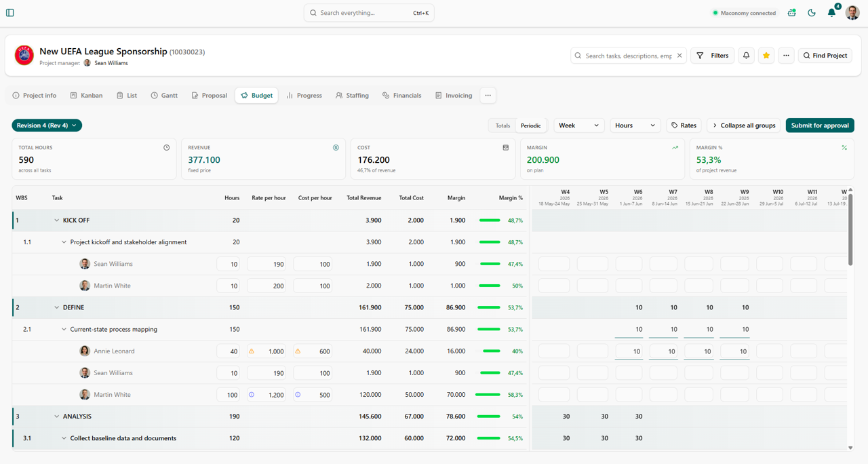Collapse the ANALYSIS group
This screenshot has height=464, width=868.
pyautogui.click(x=57, y=417)
